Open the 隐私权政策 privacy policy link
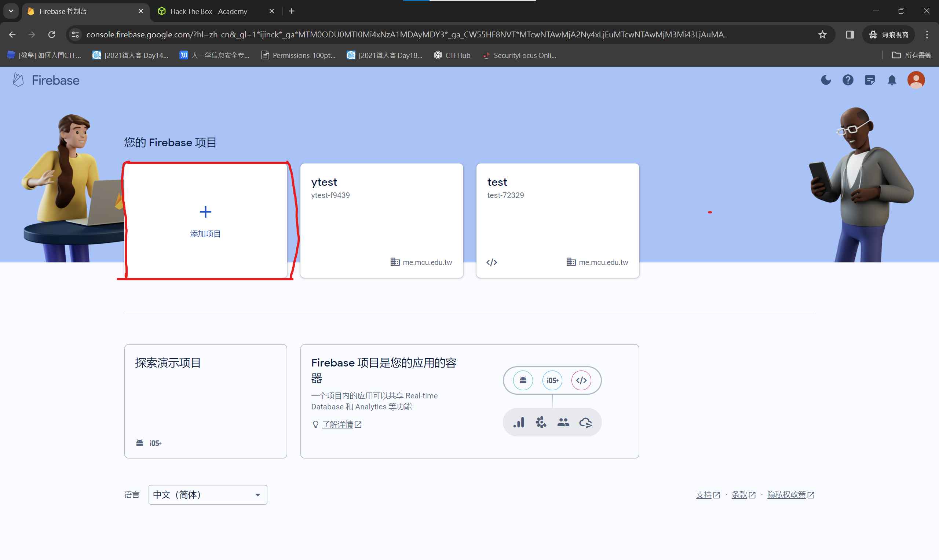The width and height of the screenshot is (939, 560). (x=786, y=494)
